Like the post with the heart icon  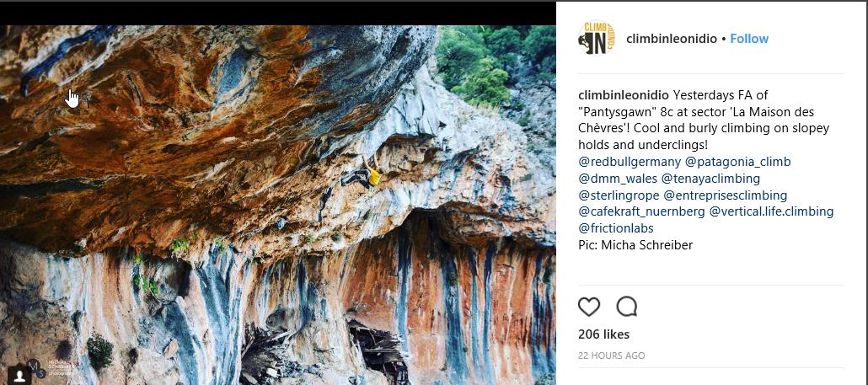tap(589, 307)
